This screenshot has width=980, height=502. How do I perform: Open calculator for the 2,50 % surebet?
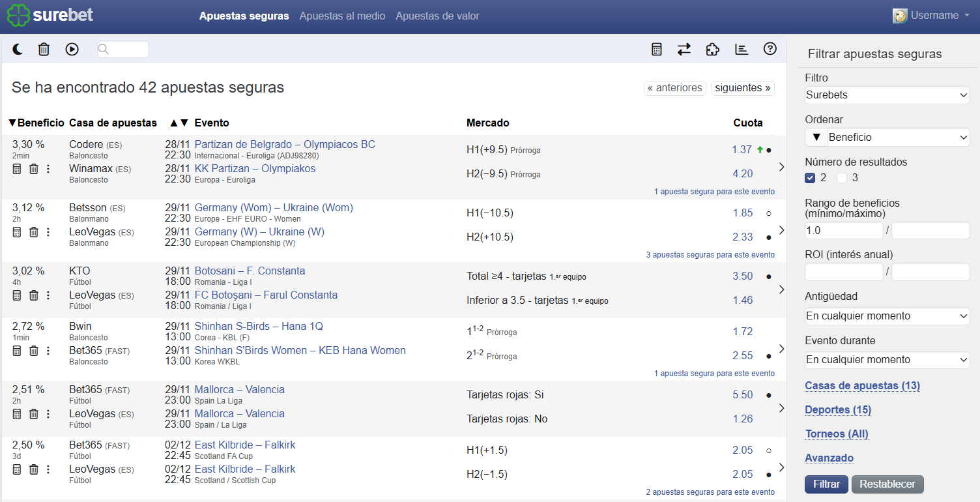tap(17, 469)
